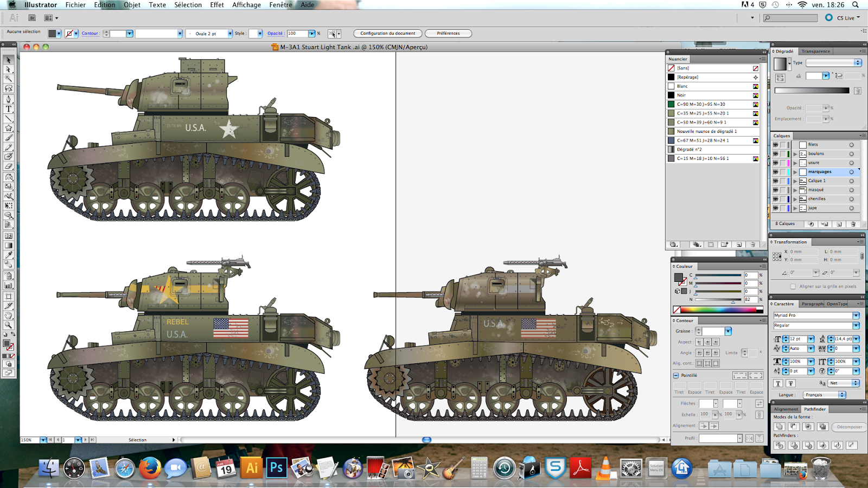This screenshot has width=868, height=488.
Task: Open the Affichage menu
Action: pos(246,5)
